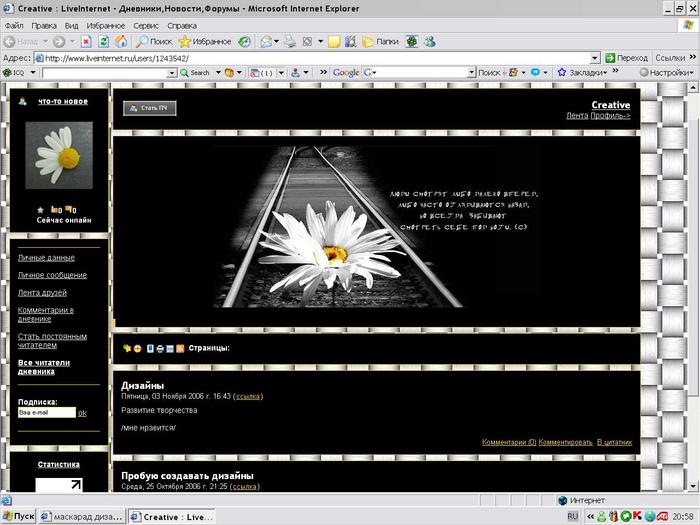Click the printer icon in diary toolbar

coord(160,348)
